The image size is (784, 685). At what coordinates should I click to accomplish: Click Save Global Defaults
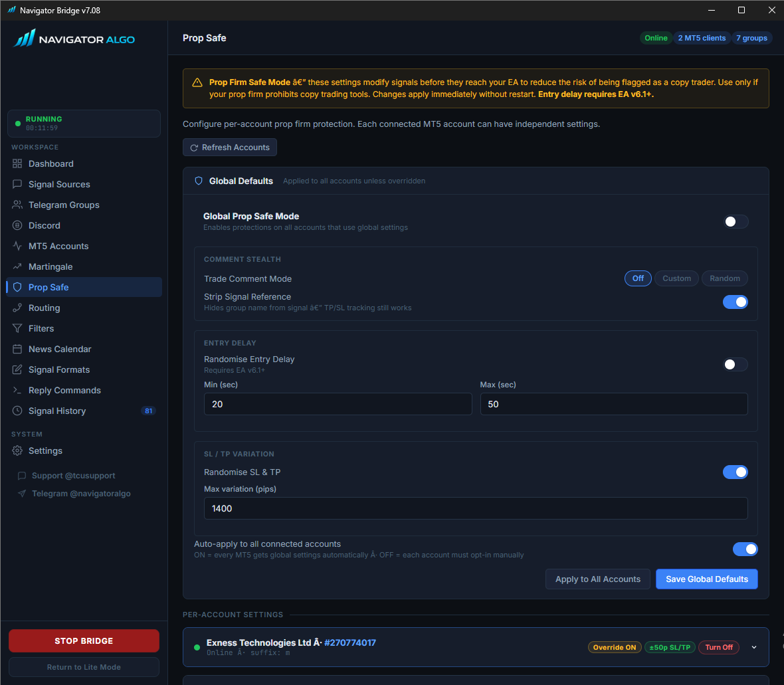pyautogui.click(x=706, y=579)
